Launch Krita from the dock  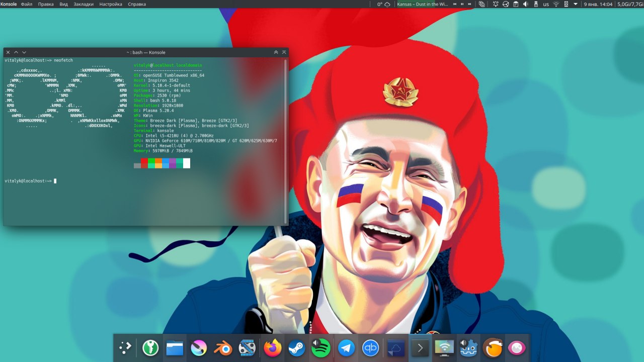(199, 348)
